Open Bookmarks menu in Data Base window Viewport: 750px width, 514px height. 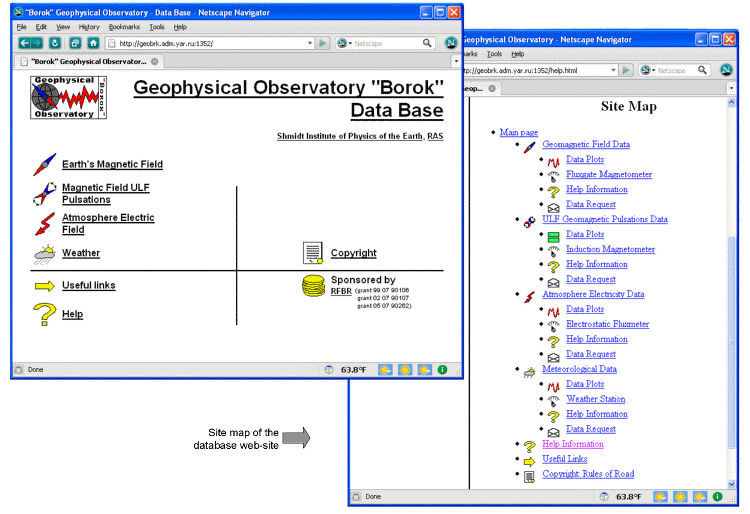pos(124,27)
